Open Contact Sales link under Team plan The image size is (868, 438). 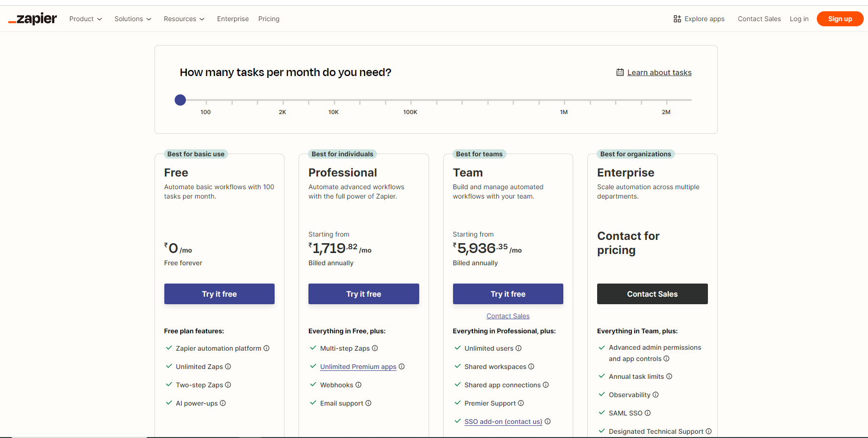[x=508, y=316]
